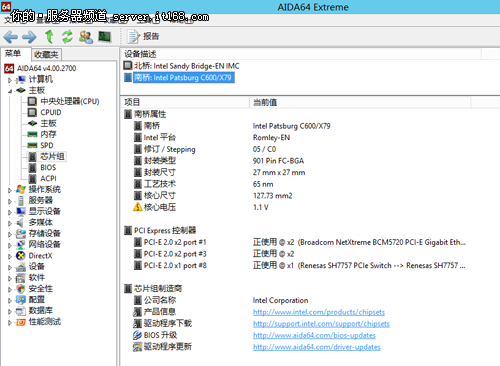Select AIDA64 v4.00.2700 root node
Screen dimensions: 500x366
46,68
